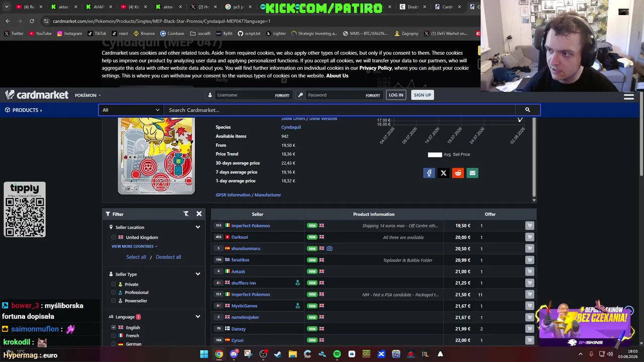The image size is (644, 362).
Task: Reload the page in Chrome
Action: 32,21
